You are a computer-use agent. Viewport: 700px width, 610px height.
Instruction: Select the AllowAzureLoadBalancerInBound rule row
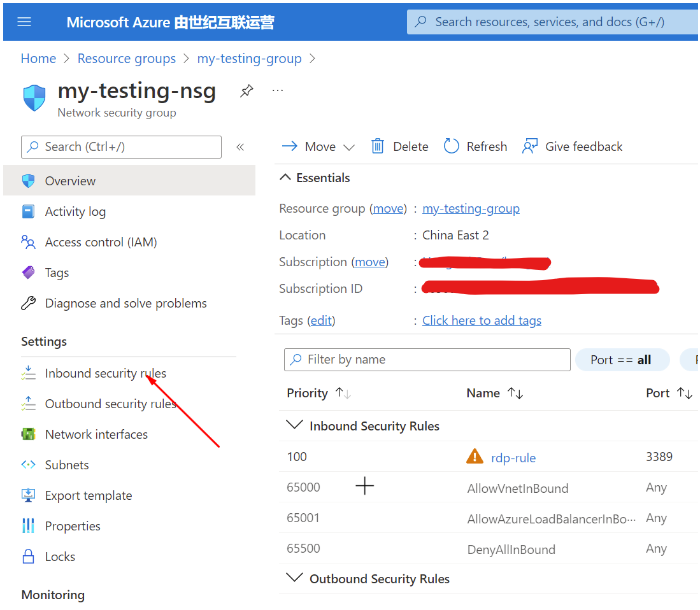coord(489,518)
